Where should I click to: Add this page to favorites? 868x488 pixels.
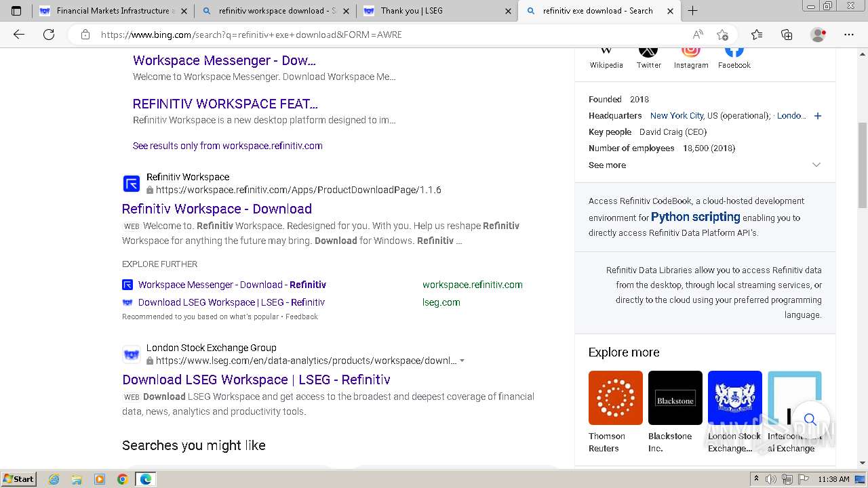click(x=722, y=35)
